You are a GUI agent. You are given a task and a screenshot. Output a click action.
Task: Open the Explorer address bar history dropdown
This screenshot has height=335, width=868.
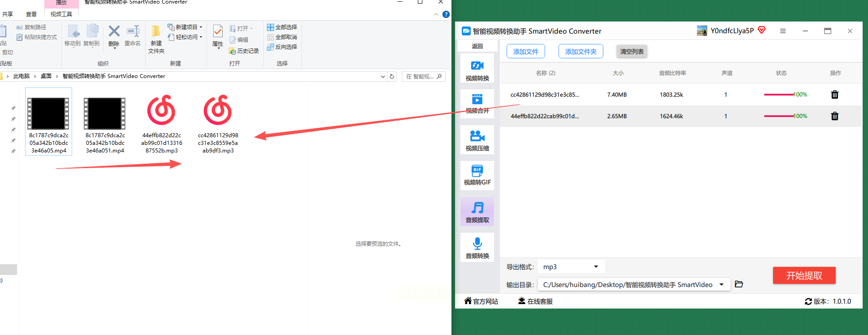[x=383, y=76]
